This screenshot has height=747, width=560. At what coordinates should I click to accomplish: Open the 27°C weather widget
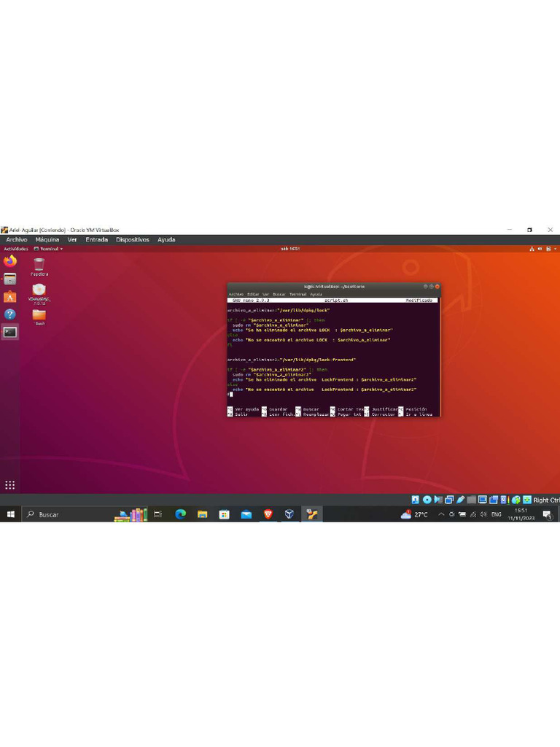(x=414, y=514)
